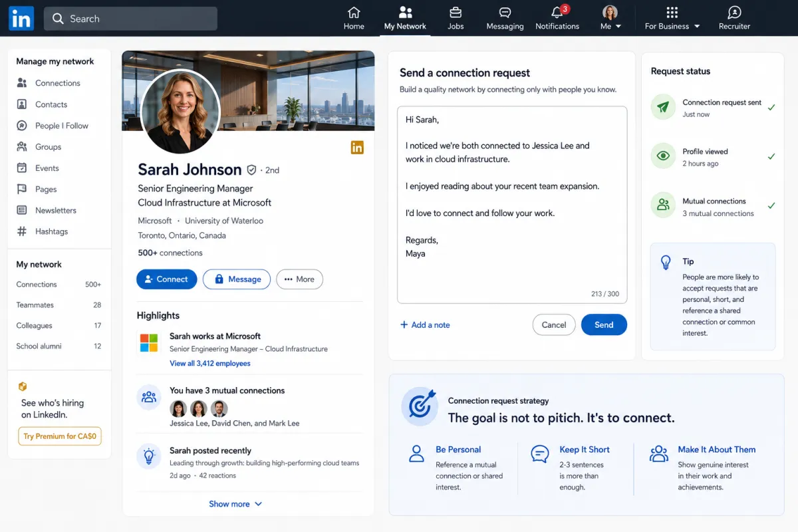Click the post title Leading through growth
The height and width of the screenshot is (532, 798).
pos(265,463)
